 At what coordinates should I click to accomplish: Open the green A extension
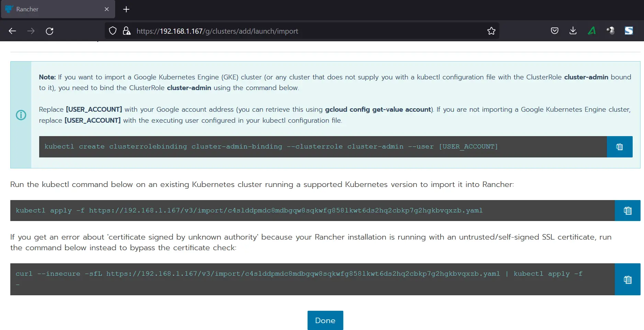point(592,31)
